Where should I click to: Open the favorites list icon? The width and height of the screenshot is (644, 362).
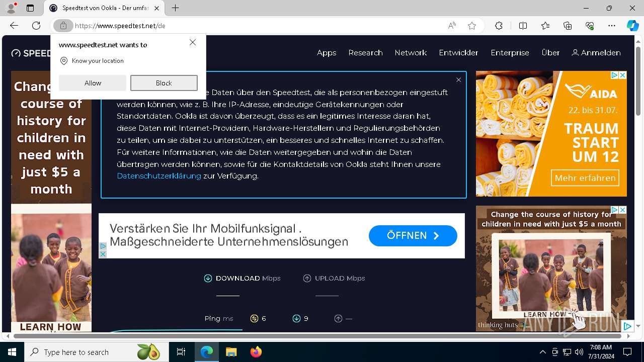coord(545,26)
